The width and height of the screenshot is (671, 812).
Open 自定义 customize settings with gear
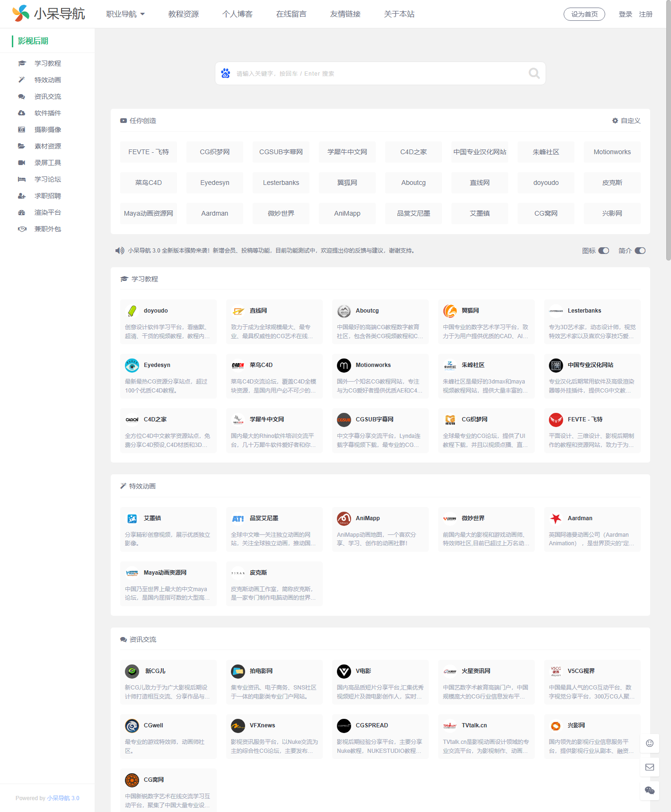(626, 121)
